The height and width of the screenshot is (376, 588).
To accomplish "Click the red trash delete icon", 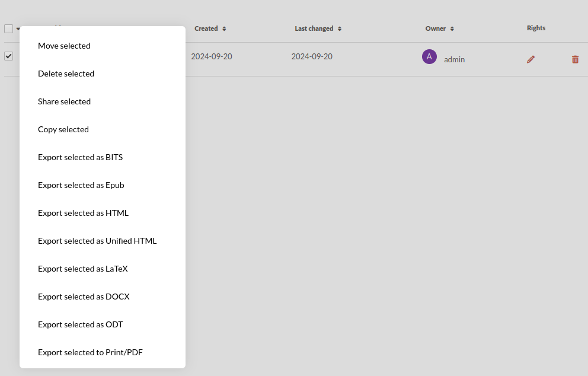I will click(x=575, y=59).
